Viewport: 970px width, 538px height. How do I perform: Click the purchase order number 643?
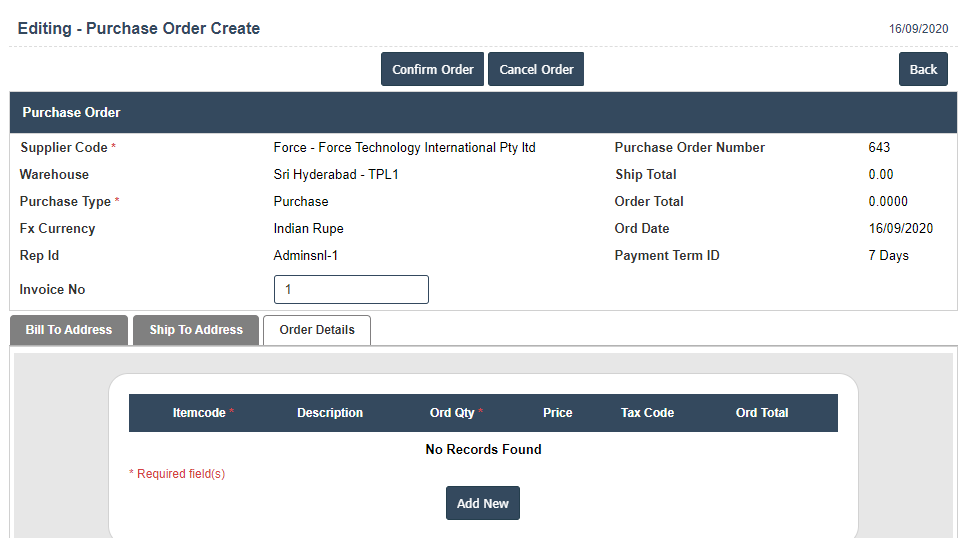click(879, 148)
